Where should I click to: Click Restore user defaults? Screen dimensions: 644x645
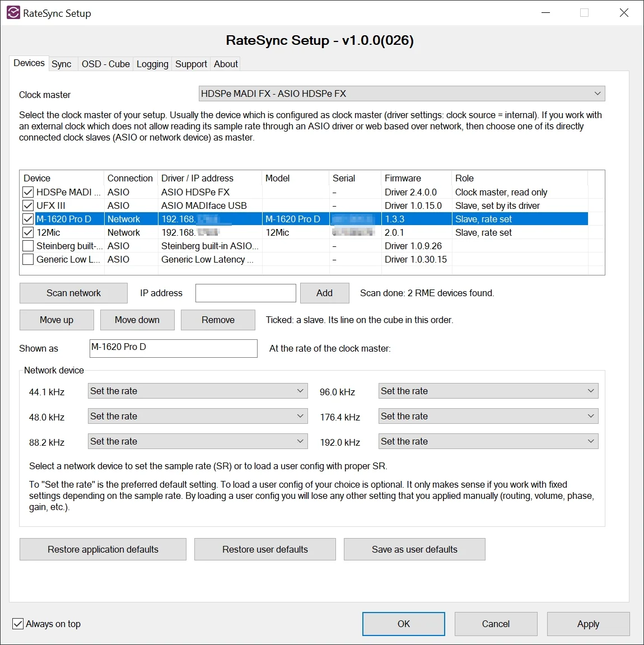click(x=265, y=549)
